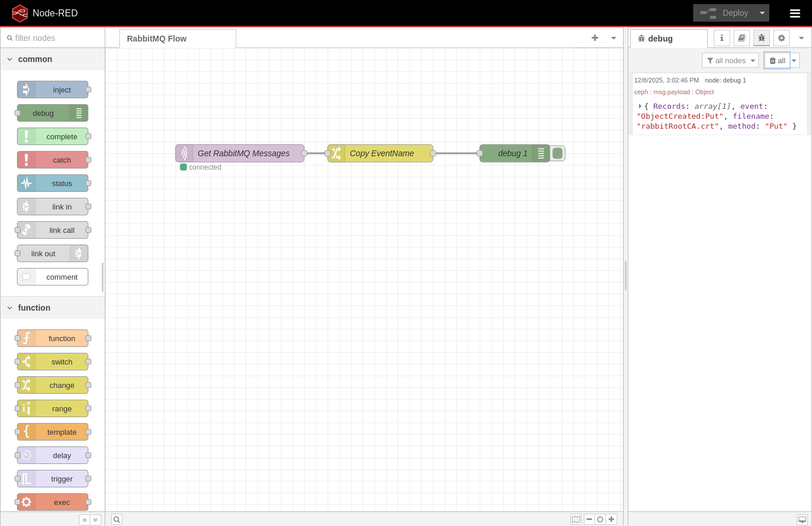Screen dimensions: 812x526
Task: Clear all debug messages
Action: [x=777, y=60]
